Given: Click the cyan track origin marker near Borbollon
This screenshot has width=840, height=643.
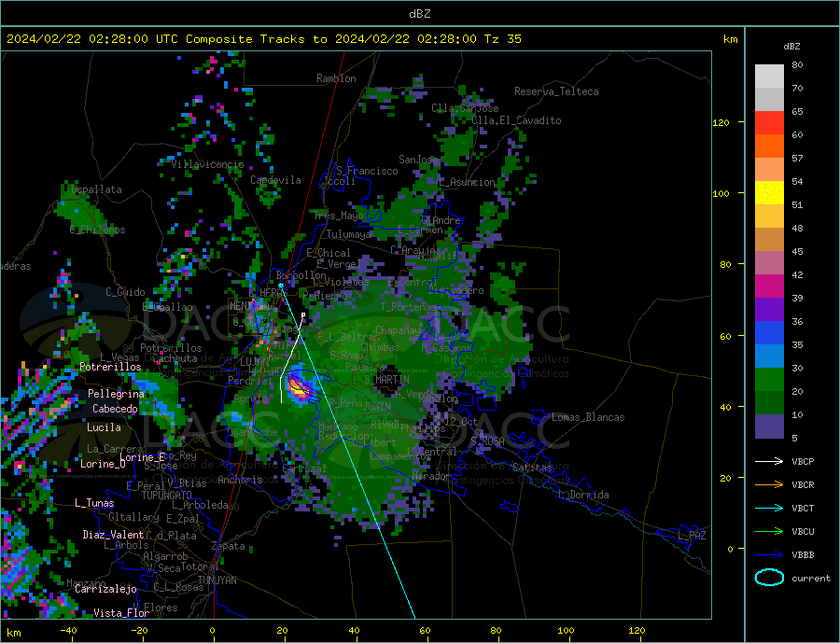Looking at the screenshot, I should coord(281,286).
